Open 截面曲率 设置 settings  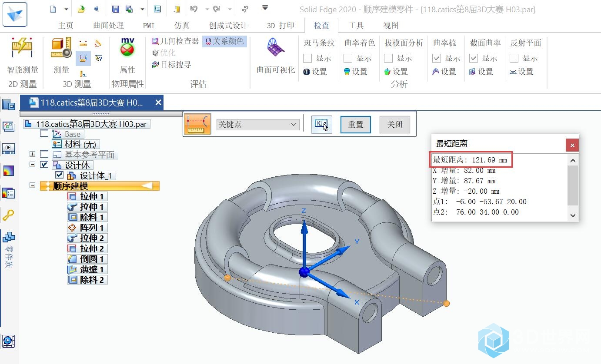pyautogui.click(x=481, y=72)
